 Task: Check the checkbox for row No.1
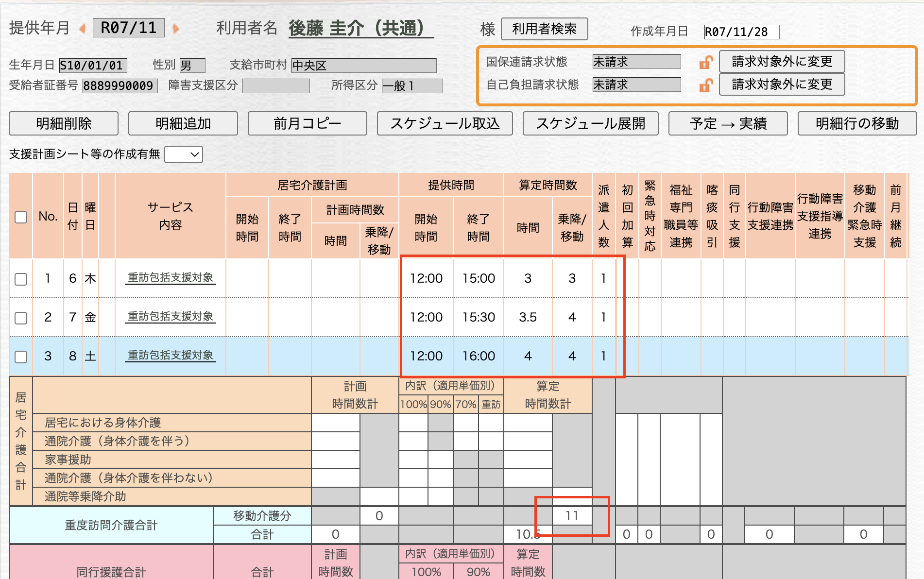[x=20, y=278]
